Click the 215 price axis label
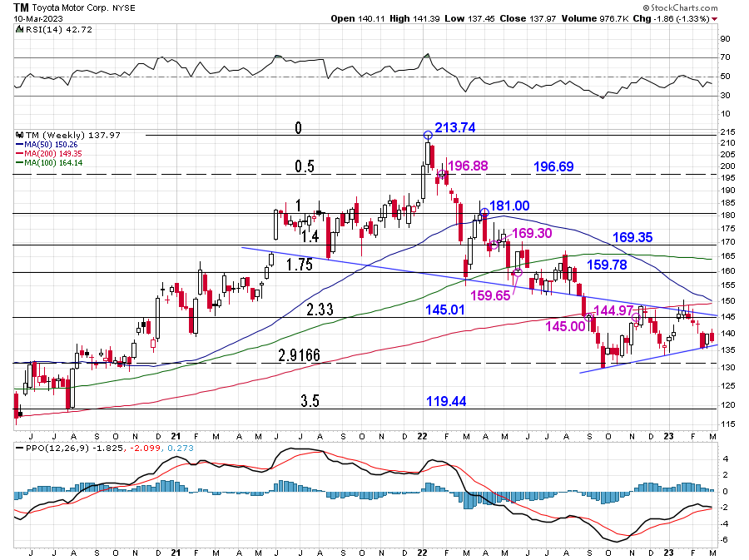Screen dimensions: 749x560 (x=728, y=132)
